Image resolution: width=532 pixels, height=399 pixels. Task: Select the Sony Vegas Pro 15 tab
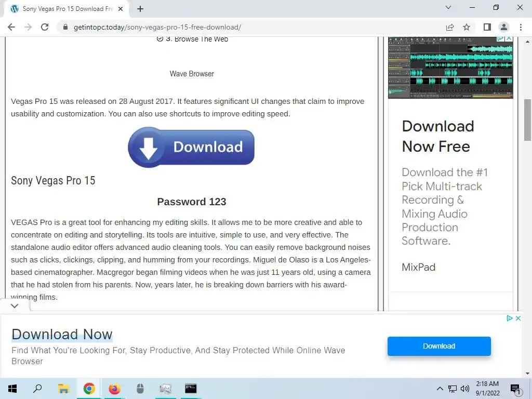coord(66,9)
